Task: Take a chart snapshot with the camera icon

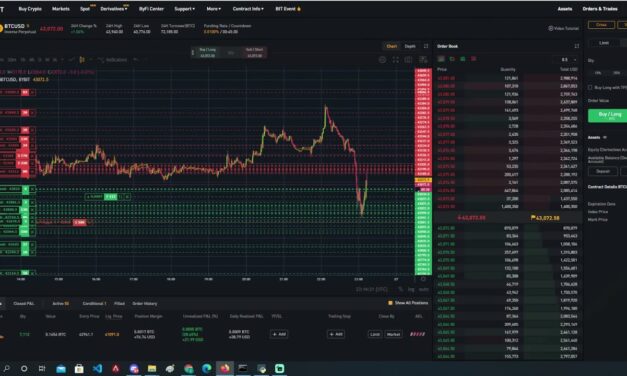Action: (x=408, y=60)
